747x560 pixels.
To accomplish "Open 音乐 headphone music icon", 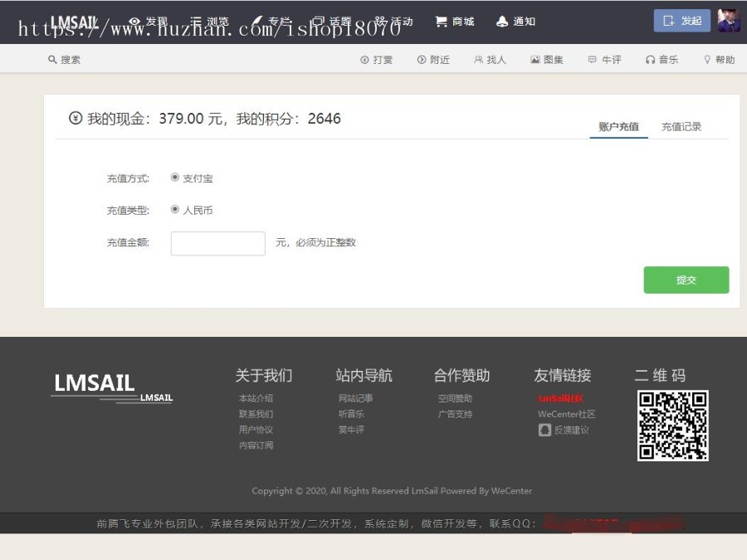I will point(651,60).
